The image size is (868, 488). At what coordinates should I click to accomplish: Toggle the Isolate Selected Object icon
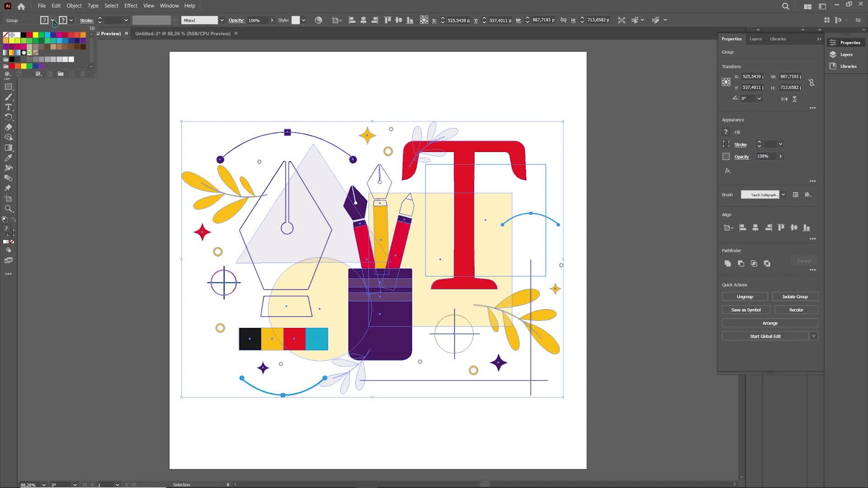coord(622,20)
